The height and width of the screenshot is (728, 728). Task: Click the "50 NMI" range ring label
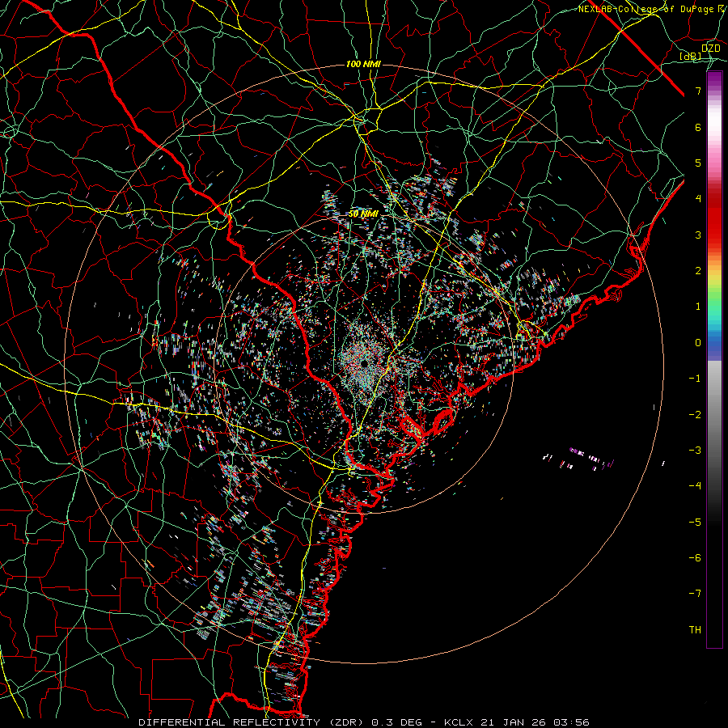(x=363, y=214)
